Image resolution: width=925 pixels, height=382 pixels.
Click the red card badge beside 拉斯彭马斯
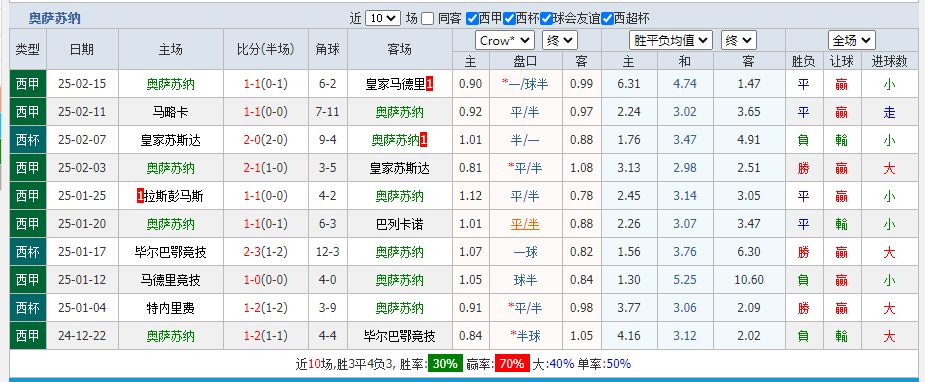140,196
